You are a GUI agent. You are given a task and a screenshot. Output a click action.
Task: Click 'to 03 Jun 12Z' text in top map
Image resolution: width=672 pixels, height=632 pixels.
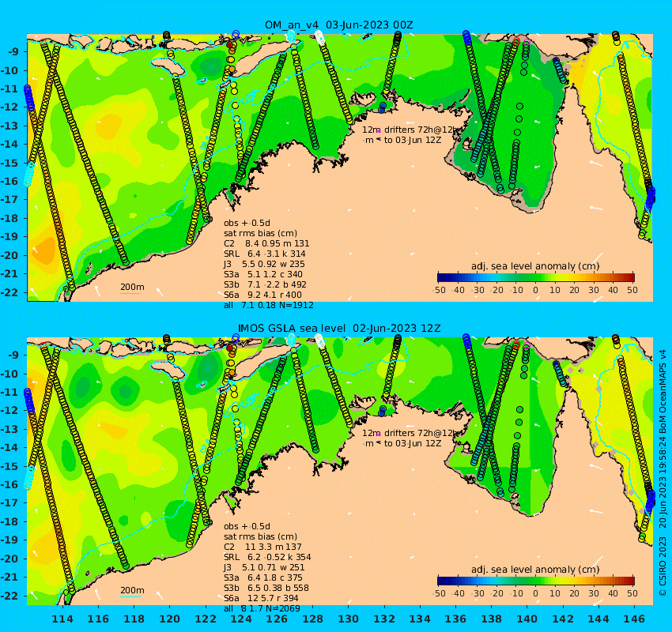(x=412, y=140)
